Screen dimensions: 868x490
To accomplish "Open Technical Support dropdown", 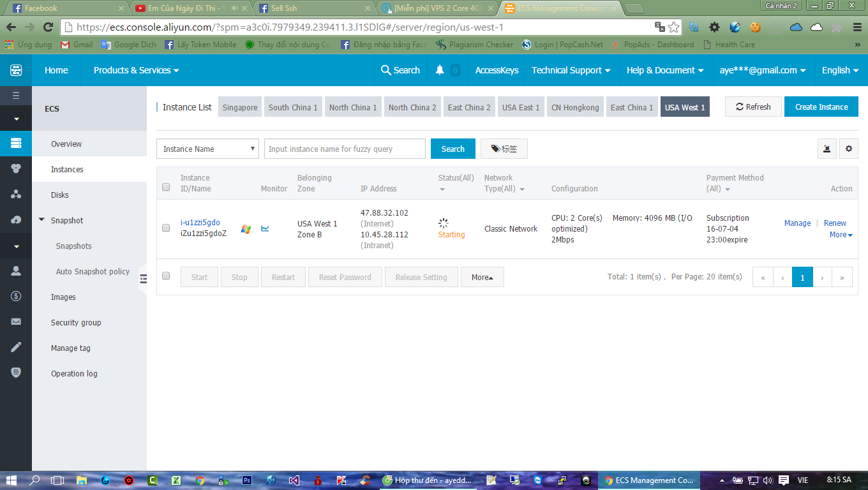I will coord(571,70).
